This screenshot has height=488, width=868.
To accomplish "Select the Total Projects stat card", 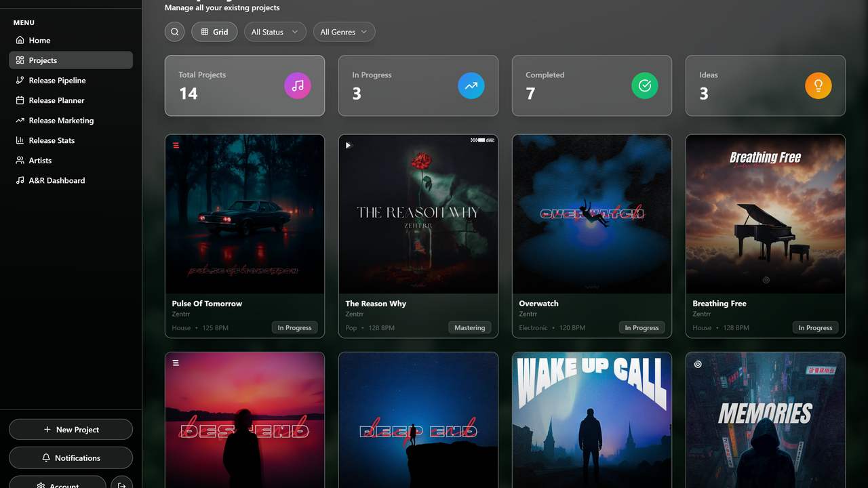I will 245,85.
